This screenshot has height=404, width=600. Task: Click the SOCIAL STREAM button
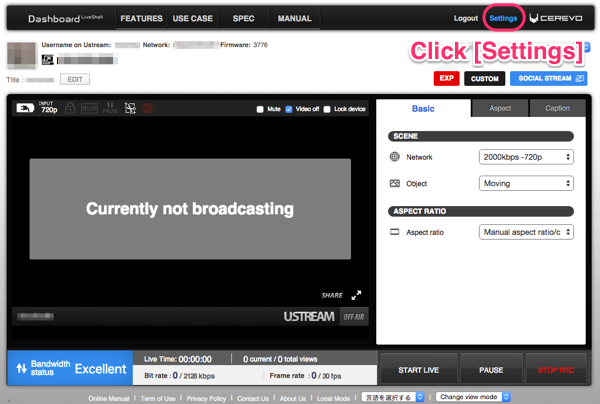click(549, 78)
